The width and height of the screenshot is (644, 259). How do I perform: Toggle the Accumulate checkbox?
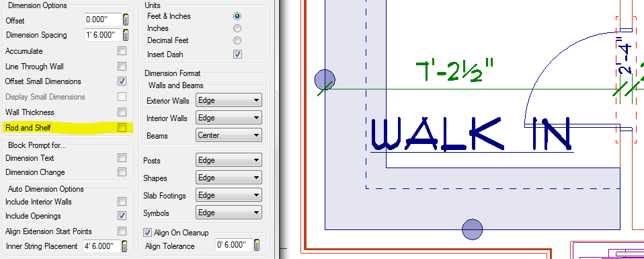tap(122, 51)
